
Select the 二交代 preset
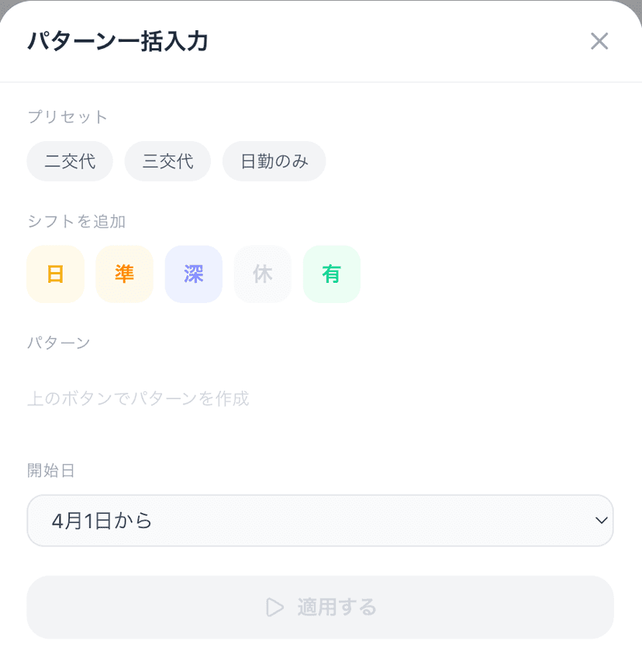point(70,161)
